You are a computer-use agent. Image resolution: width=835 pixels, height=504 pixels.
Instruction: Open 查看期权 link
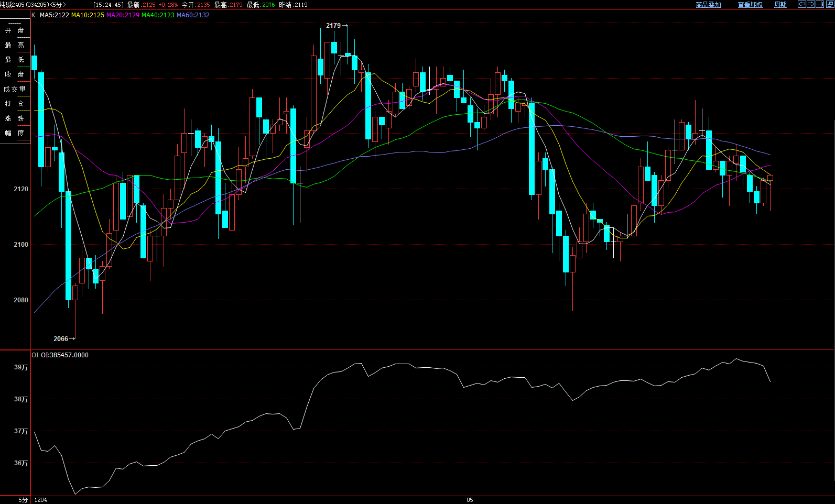[750, 5]
